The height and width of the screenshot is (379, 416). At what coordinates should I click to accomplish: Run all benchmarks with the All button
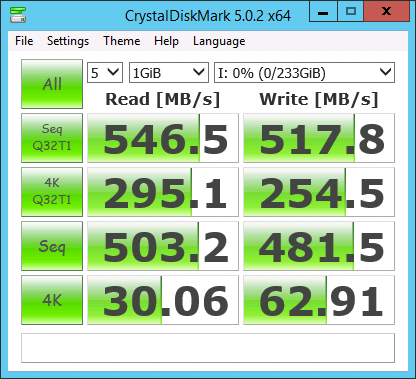tap(52, 84)
